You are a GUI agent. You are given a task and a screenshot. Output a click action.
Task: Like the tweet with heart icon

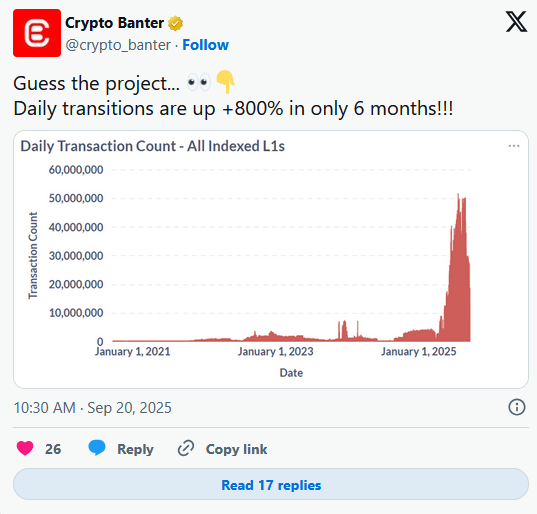coord(25,449)
